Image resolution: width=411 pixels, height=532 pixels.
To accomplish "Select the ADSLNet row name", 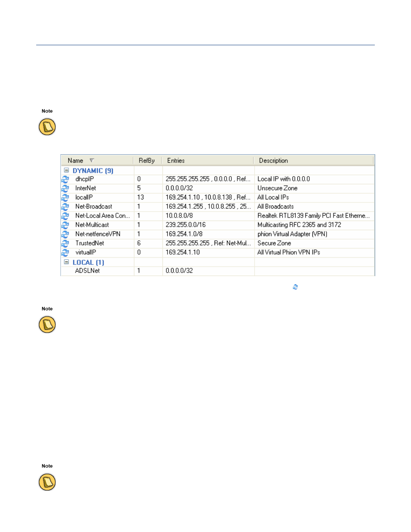I will point(87,271).
